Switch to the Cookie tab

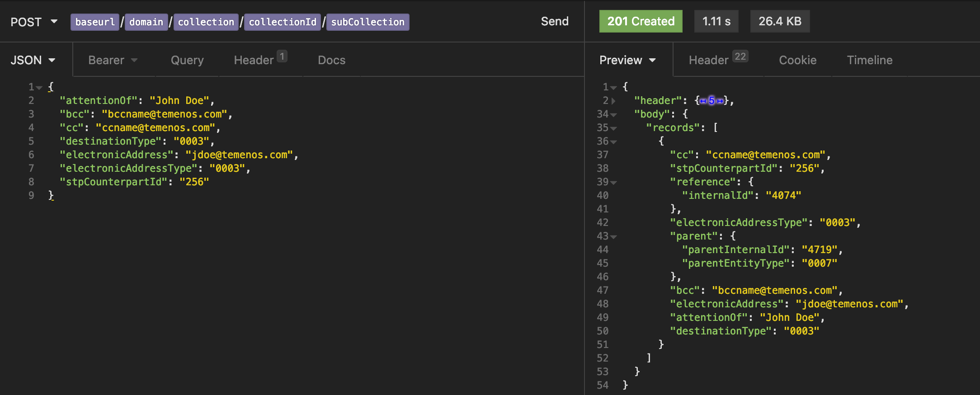point(797,60)
